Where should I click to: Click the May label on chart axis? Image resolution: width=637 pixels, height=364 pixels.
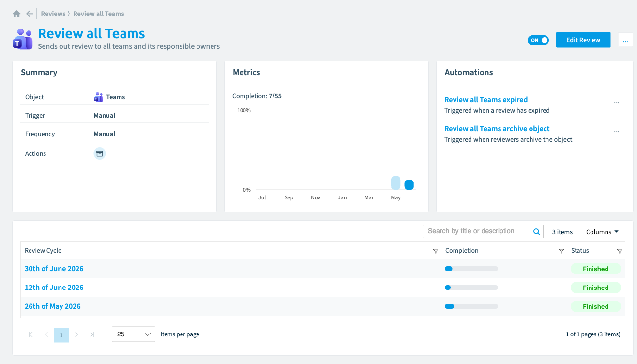(396, 198)
